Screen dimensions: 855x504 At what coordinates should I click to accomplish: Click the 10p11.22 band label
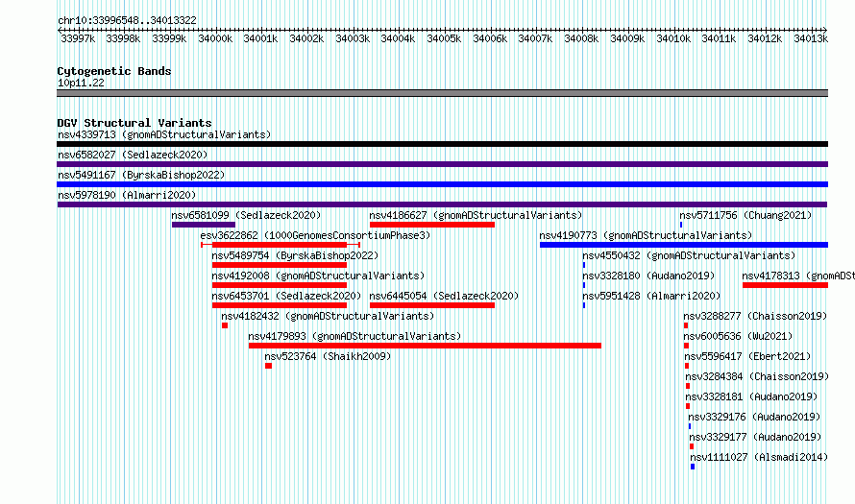click(x=81, y=83)
